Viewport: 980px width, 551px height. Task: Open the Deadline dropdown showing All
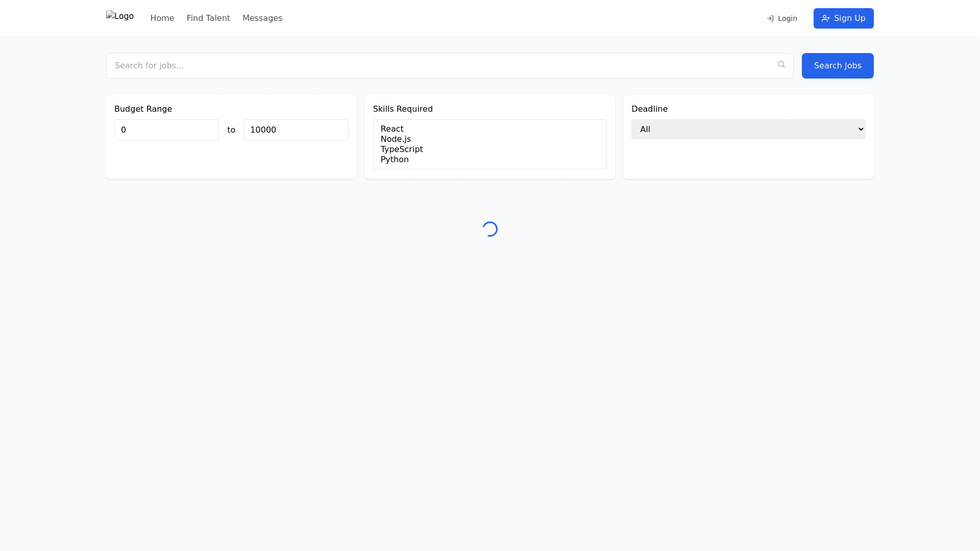[x=748, y=129]
